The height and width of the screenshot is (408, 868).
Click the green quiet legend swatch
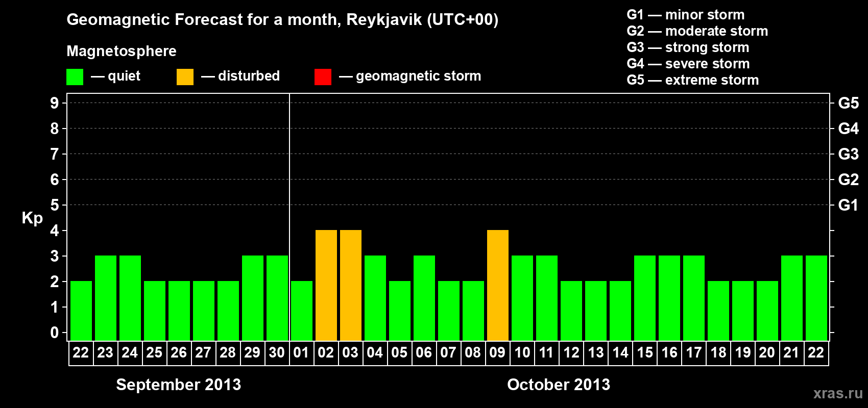pos(75,77)
